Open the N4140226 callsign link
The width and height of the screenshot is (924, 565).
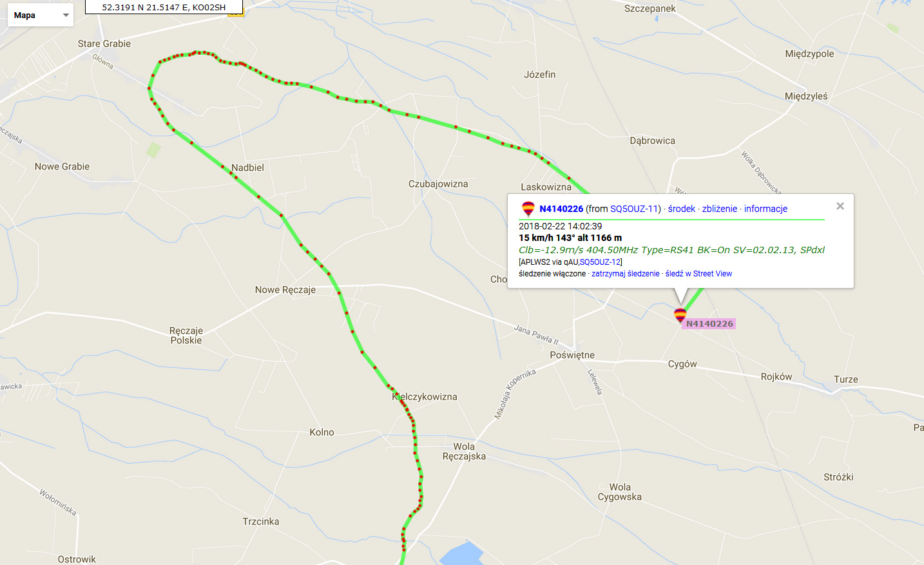pos(561,209)
